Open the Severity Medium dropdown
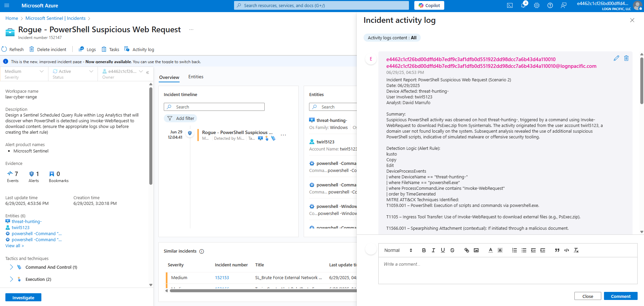This screenshot has height=306, width=644. [x=24, y=74]
